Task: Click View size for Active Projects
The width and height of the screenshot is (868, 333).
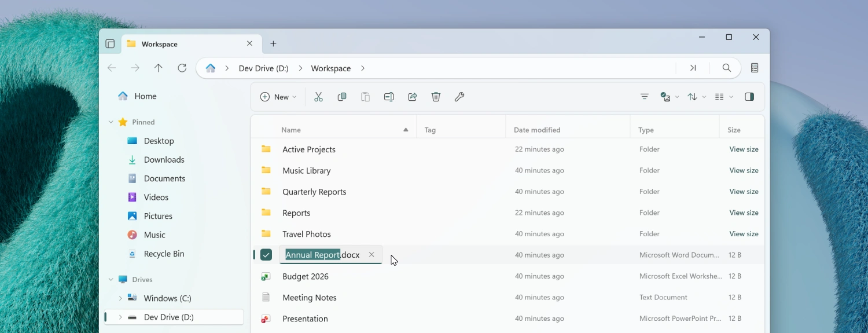Action: click(x=744, y=149)
